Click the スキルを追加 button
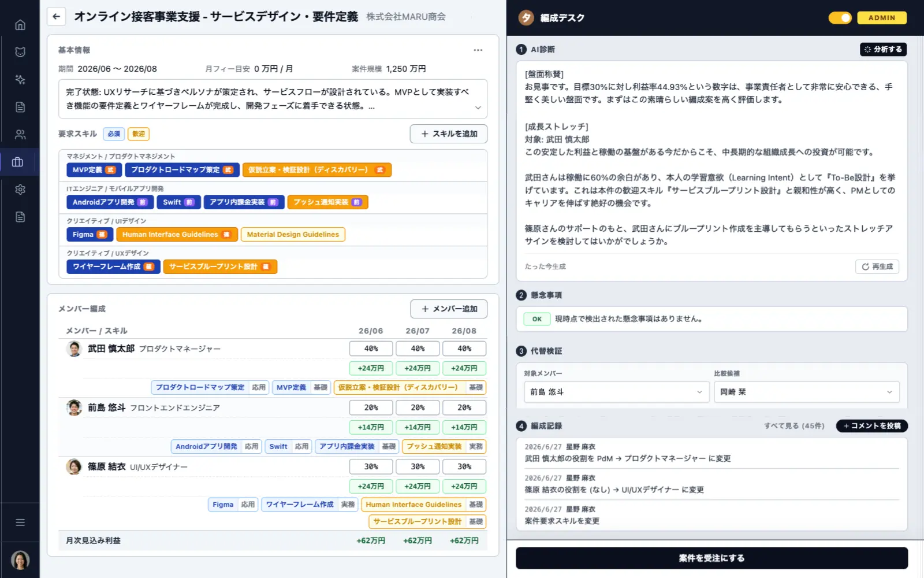 tap(449, 134)
